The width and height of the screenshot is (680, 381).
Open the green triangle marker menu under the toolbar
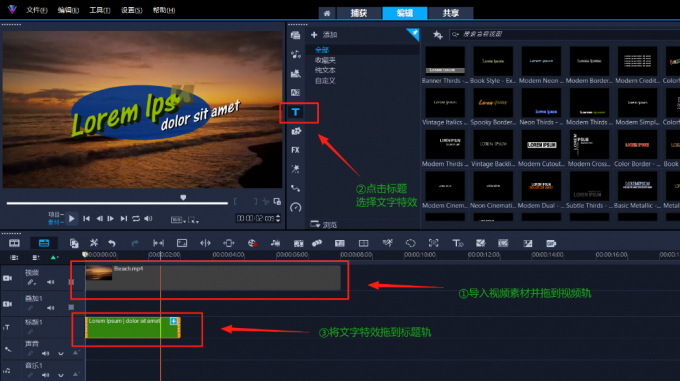click(54, 257)
